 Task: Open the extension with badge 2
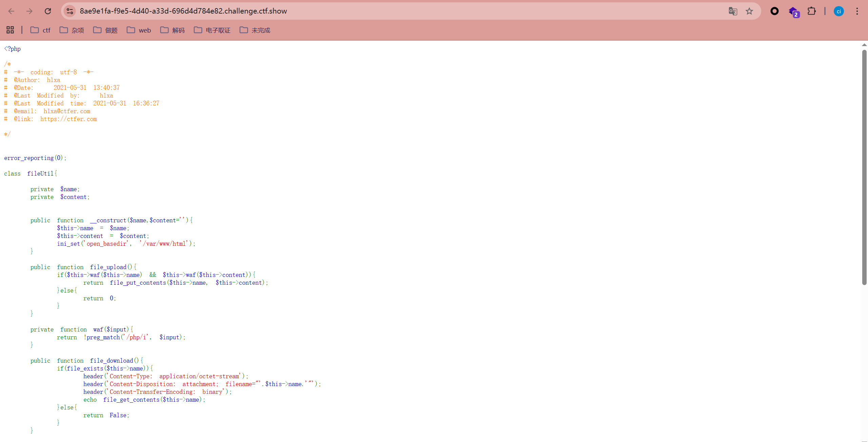[793, 12]
